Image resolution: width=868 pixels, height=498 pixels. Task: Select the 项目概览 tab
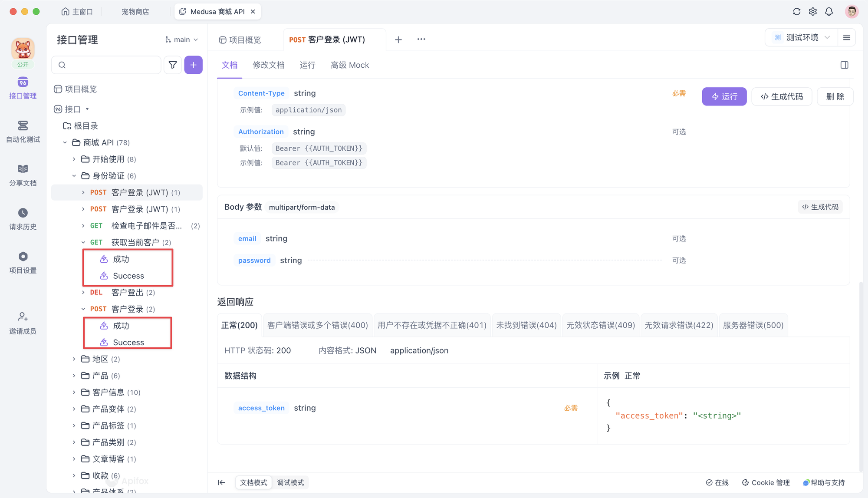click(x=240, y=40)
